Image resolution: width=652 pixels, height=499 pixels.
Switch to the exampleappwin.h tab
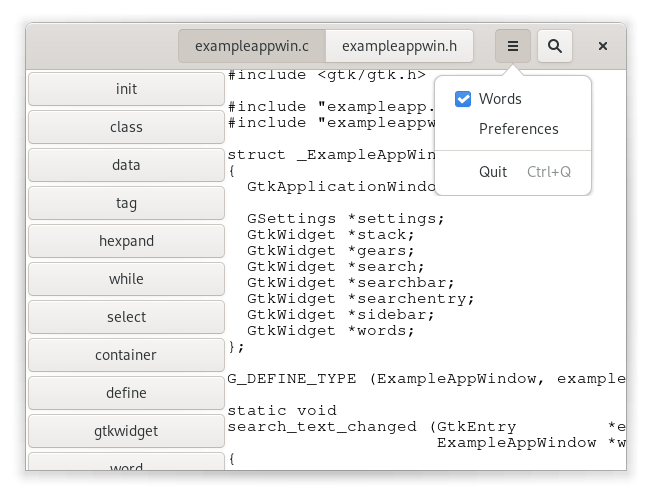[399, 46]
